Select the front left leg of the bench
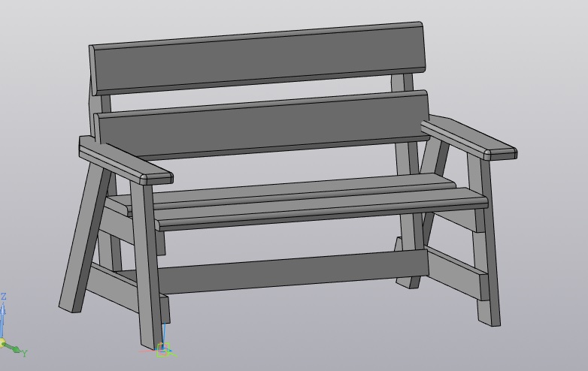This screenshot has height=371, width=588. pyautogui.click(x=147, y=270)
